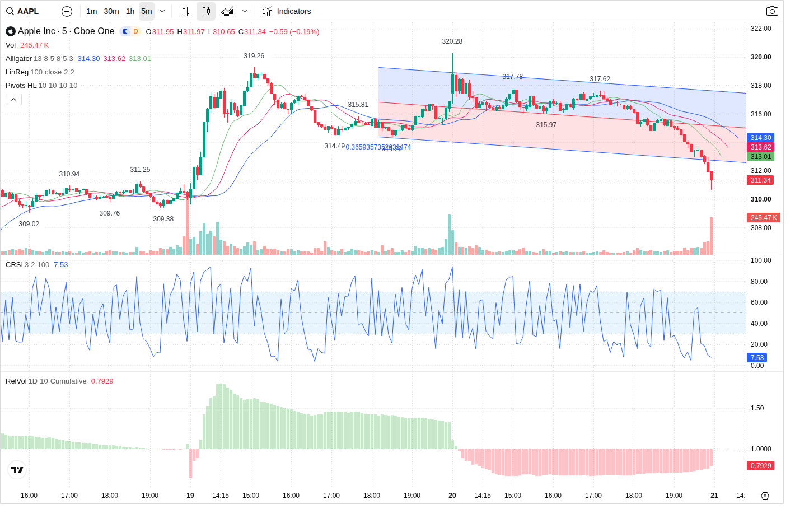Click the post-market session moon icon
This screenshot has width=795, height=532.
point(125,31)
